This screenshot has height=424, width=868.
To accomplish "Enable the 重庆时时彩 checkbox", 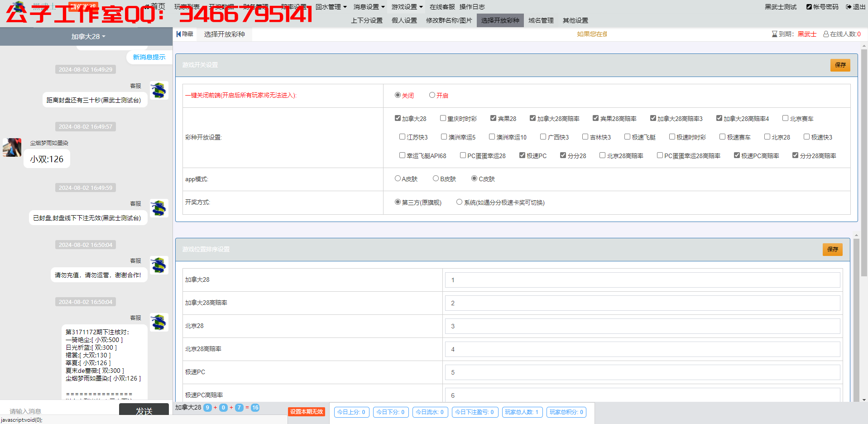I will [443, 118].
